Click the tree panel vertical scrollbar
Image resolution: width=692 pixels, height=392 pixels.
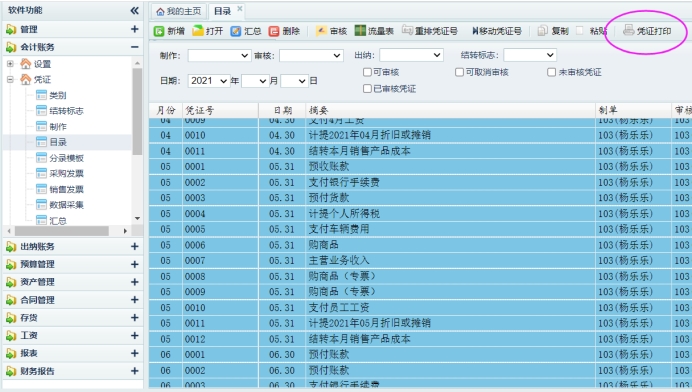click(x=137, y=112)
